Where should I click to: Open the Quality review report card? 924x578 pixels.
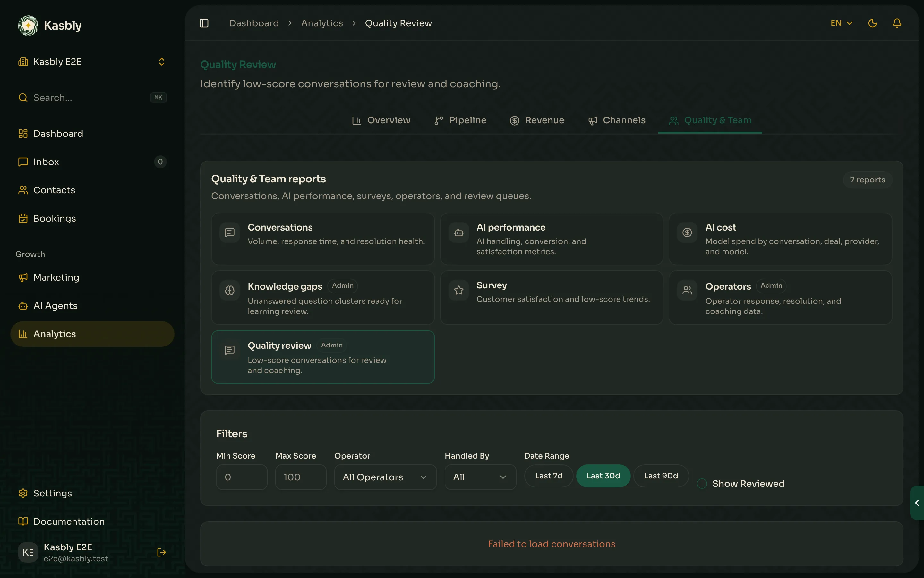[323, 357]
